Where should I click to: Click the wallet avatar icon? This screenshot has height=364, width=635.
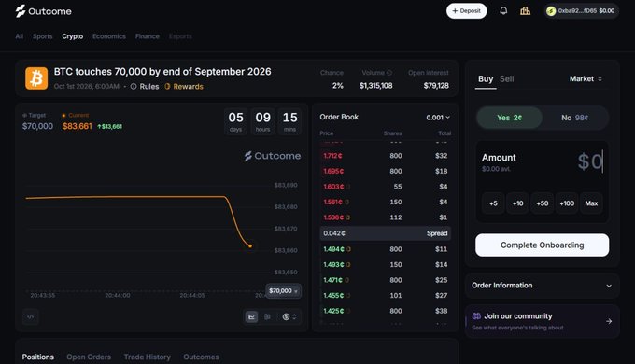tap(551, 11)
